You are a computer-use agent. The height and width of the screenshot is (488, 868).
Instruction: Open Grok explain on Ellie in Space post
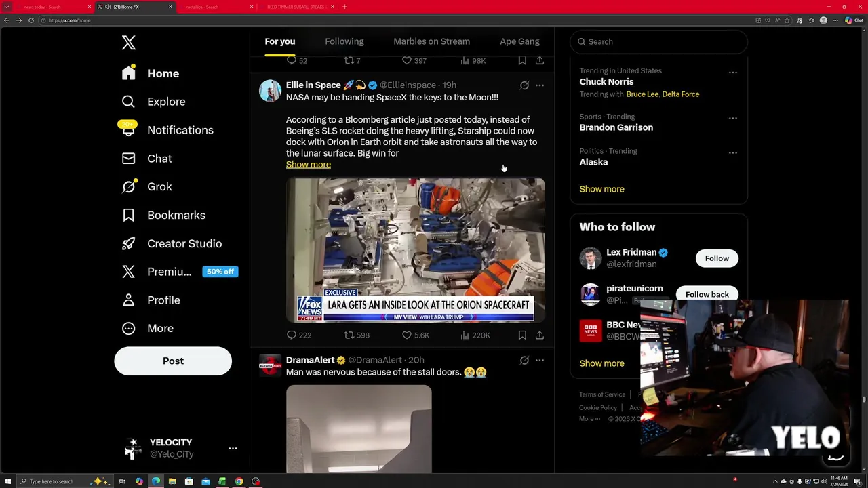(x=524, y=85)
